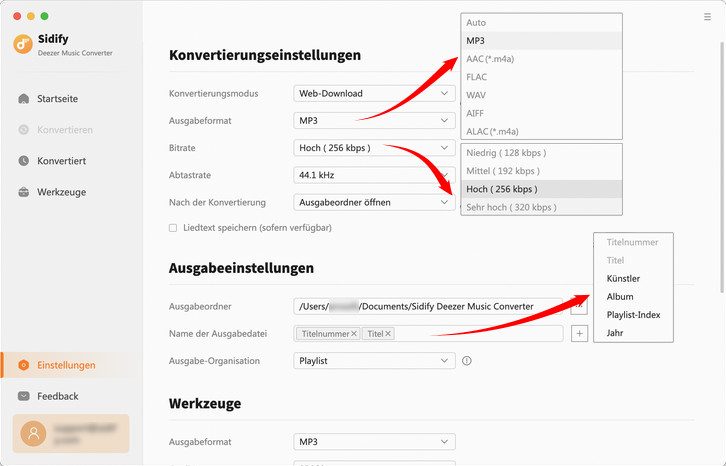Open Werkzeuge section Ausgabeformat MP3 dropdown

374,442
